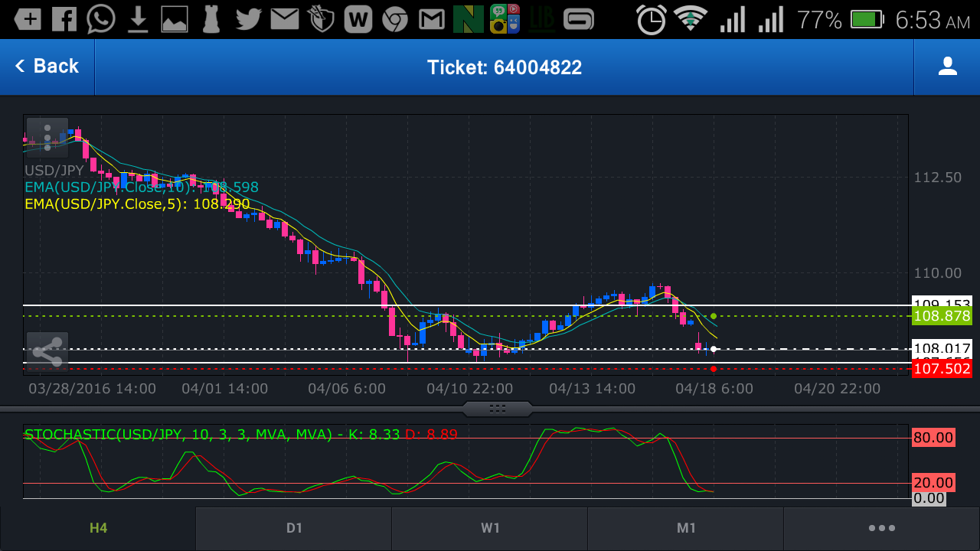Image resolution: width=980 pixels, height=551 pixels.
Task: Select the H4 timeframe tab
Action: click(x=98, y=528)
